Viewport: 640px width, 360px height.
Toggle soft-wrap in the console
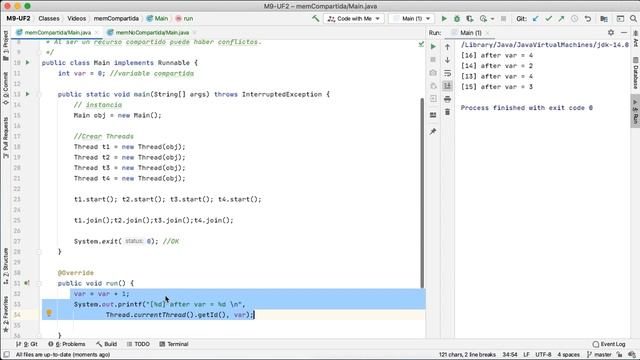click(447, 73)
